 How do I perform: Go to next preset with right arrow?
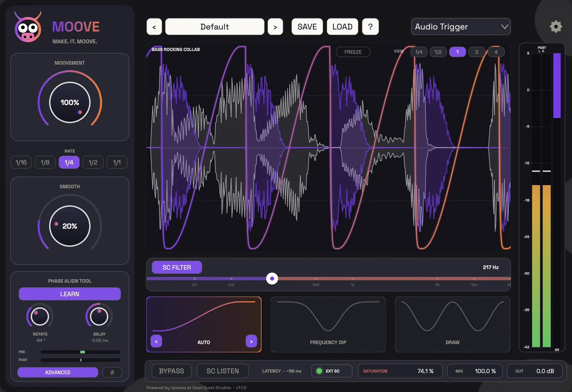[x=275, y=27]
